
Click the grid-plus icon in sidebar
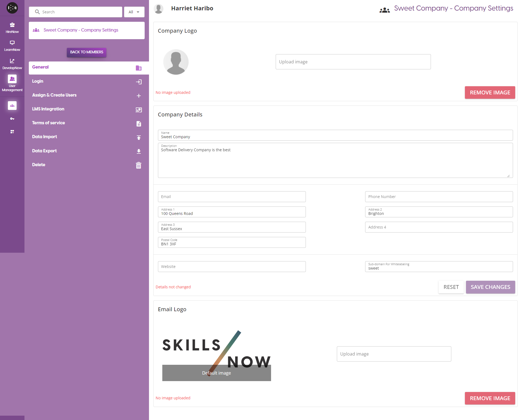[x=12, y=132]
